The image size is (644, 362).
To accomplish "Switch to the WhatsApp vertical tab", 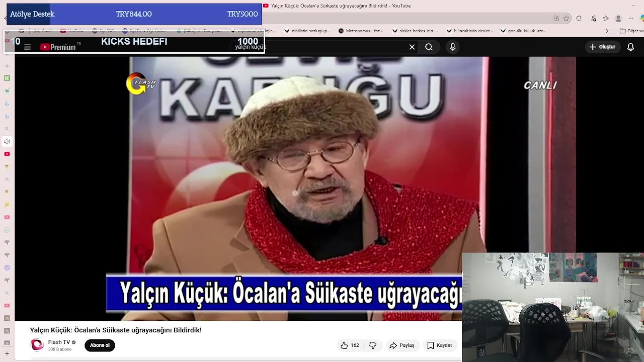I will 7,230.
